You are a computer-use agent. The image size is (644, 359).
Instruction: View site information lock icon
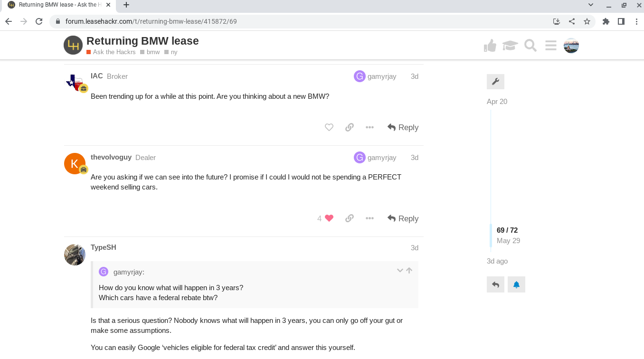[58, 21]
